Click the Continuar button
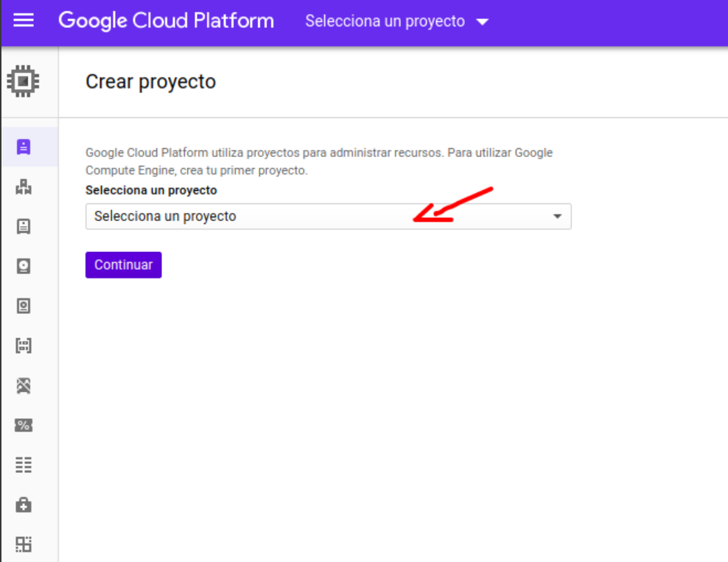Image resolution: width=728 pixels, height=562 pixels. pos(124,265)
